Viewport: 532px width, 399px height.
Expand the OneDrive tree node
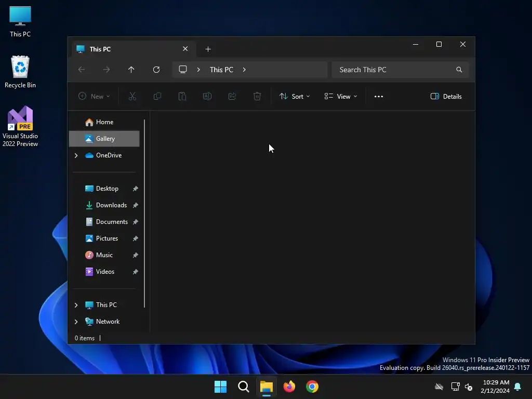(76, 155)
